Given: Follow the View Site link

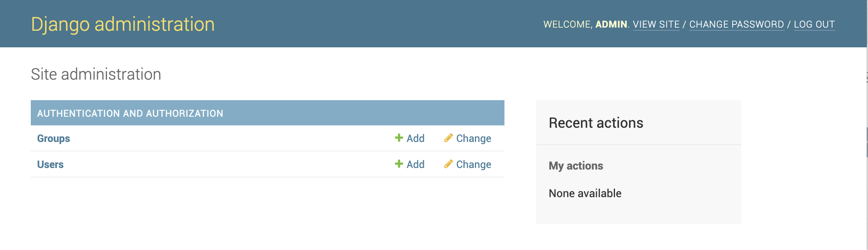Looking at the screenshot, I should click(x=656, y=24).
